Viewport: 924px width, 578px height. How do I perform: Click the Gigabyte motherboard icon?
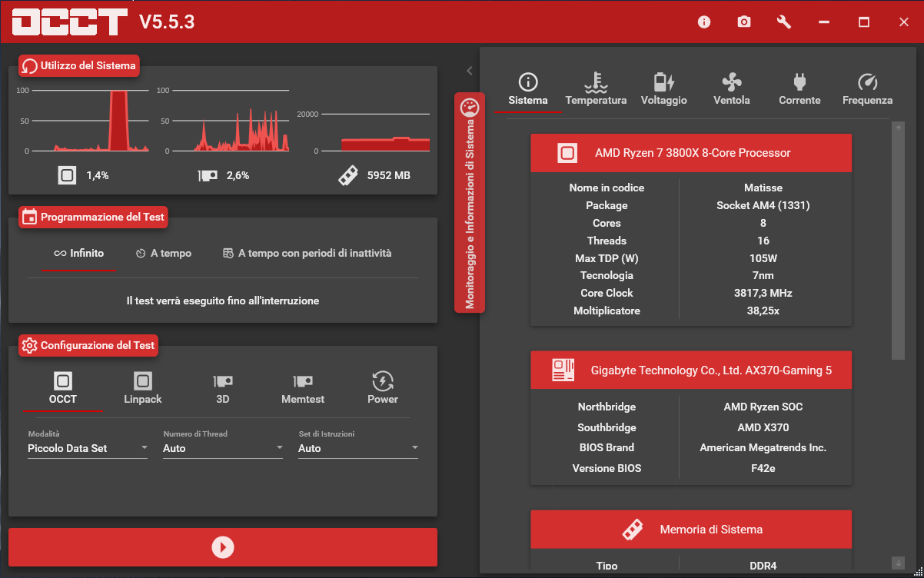coord(563,370)
